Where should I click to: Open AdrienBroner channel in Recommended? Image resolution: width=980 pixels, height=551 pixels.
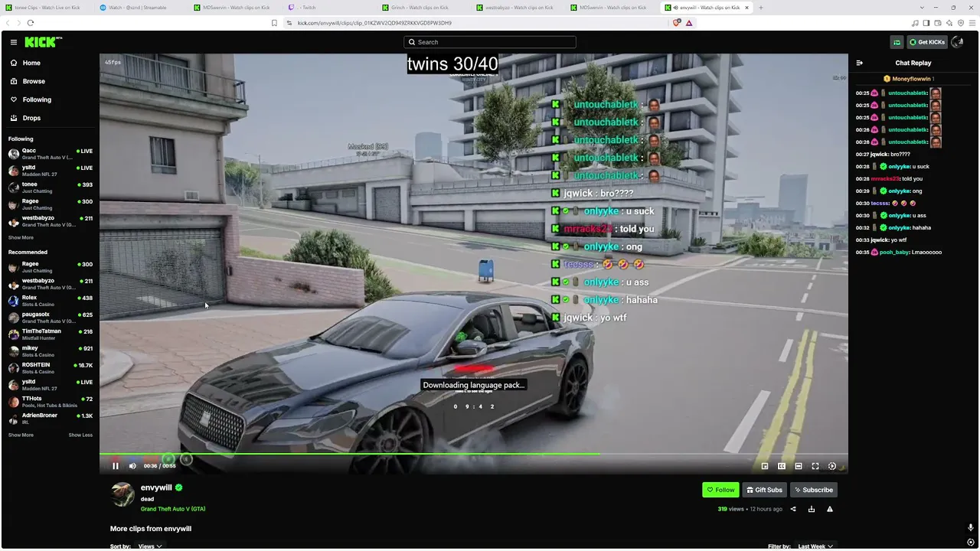pyautogui.click(x=50, y=419)
